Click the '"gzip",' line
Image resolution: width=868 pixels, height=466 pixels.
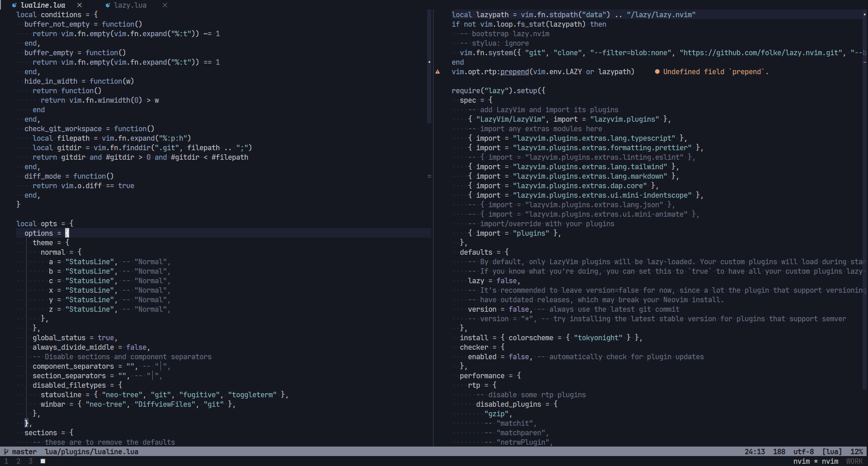pyautogui.click(x=498, y=414)
